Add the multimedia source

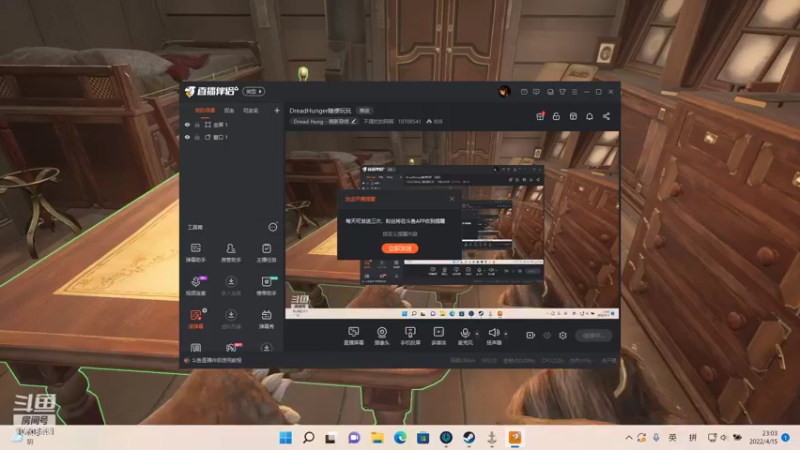[x=438, y=336]
